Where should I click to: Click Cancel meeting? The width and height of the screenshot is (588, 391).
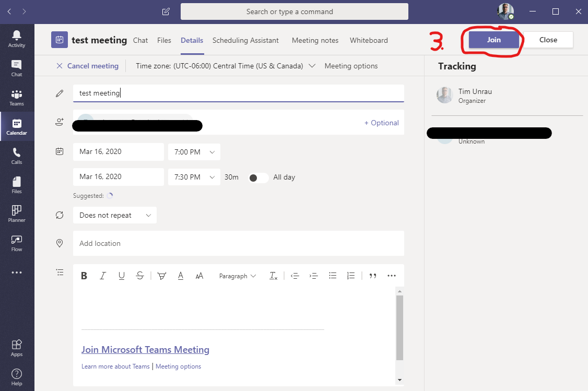click(87, 66)
